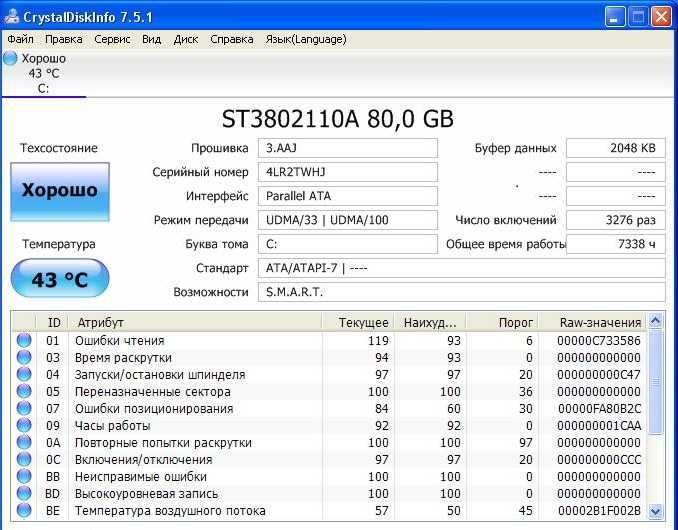Click the Порог column header
678x530 pixels.
[502, 322]
